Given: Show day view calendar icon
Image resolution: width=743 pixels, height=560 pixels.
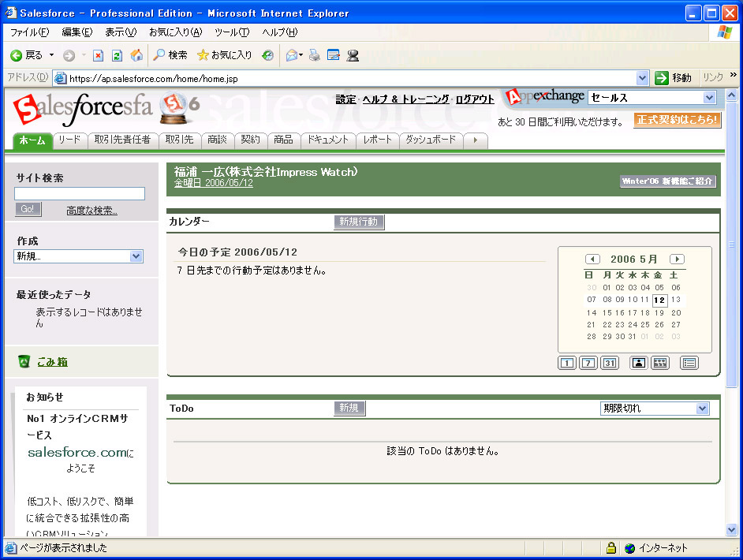Looking at the screenshot, I should tap(567, 363).
